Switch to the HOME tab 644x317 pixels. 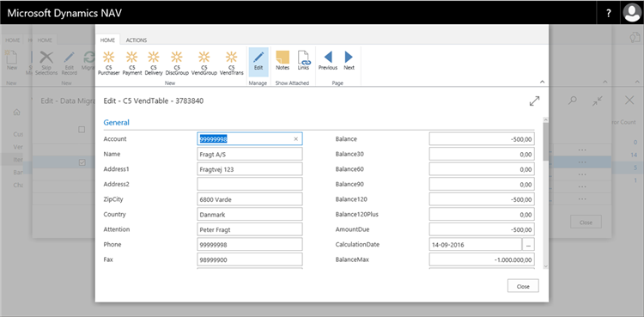(x=107, y=40)
